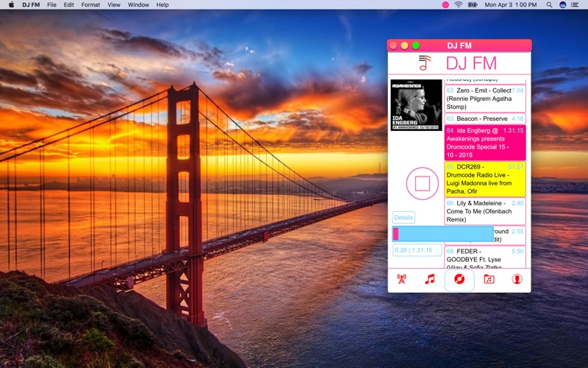
Task: Close the DJ FM window
Action: [393, 46]
